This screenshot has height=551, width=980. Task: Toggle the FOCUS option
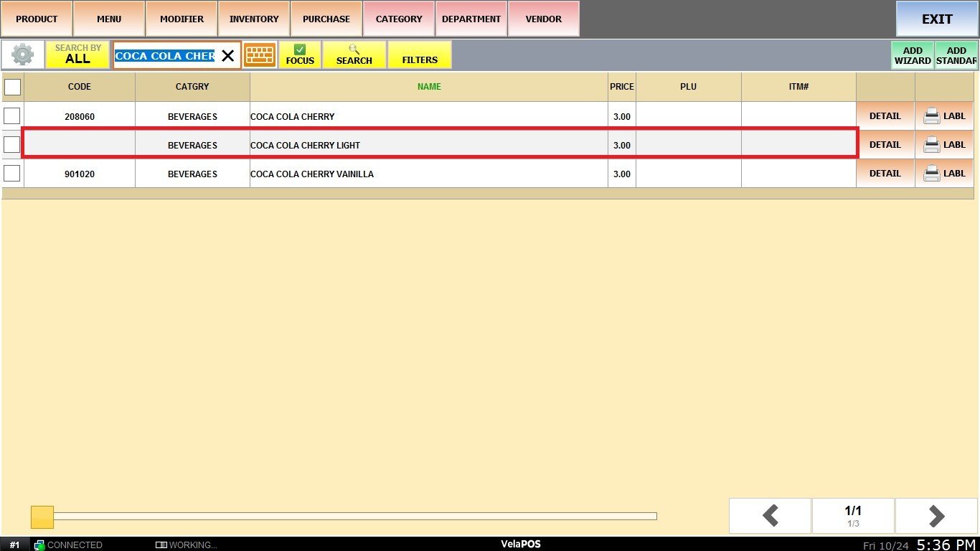click(x=300, y=55)
